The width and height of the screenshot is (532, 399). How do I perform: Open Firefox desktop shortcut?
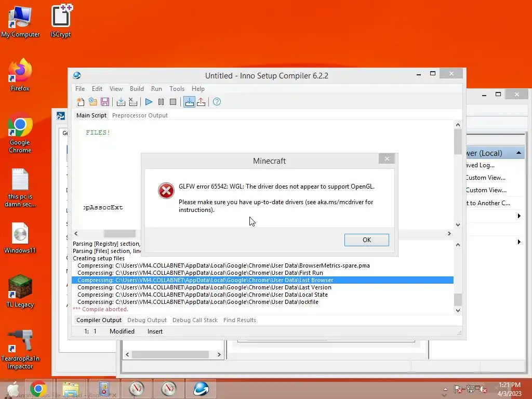pos(20,75)
